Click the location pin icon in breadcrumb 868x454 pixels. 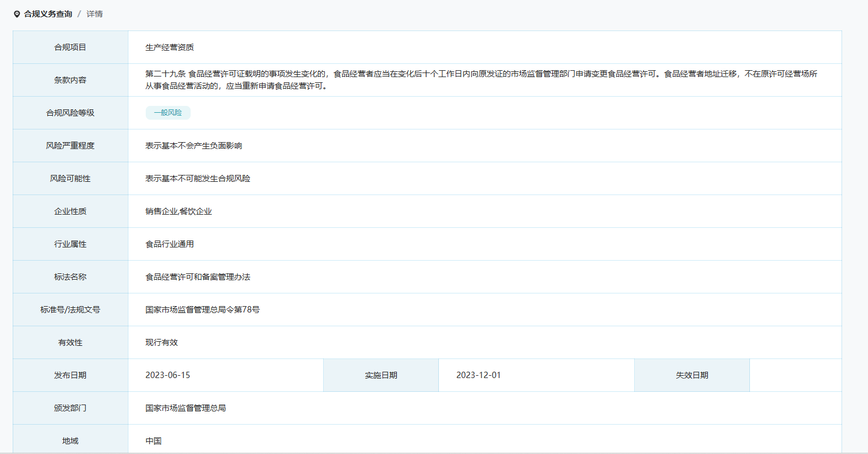(x=17, y=14)
